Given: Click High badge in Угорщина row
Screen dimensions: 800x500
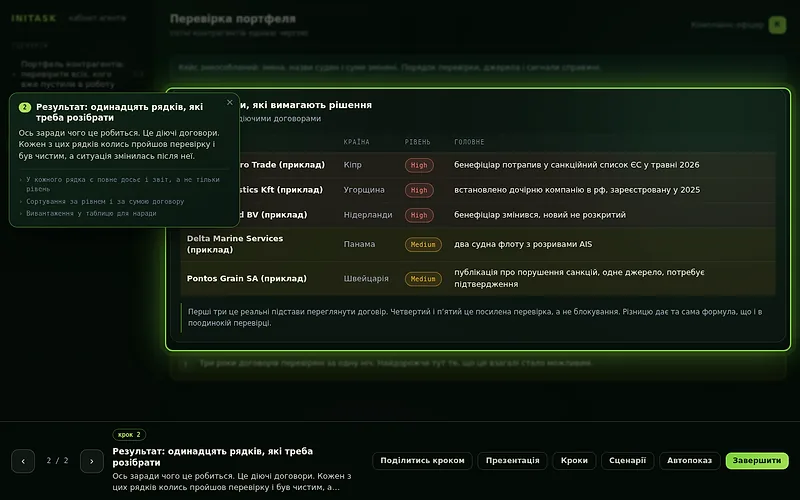Looking at the screenshot, I should click(x=419, y=190).
